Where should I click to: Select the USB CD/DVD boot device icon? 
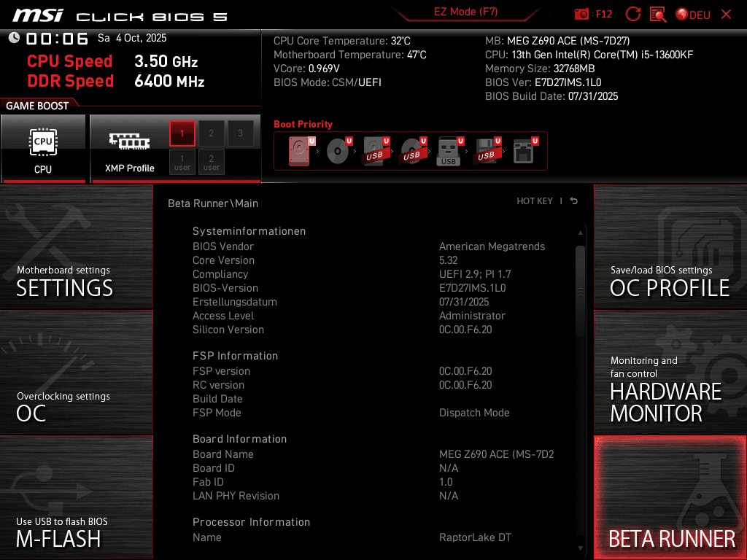[x=413, y=151]
